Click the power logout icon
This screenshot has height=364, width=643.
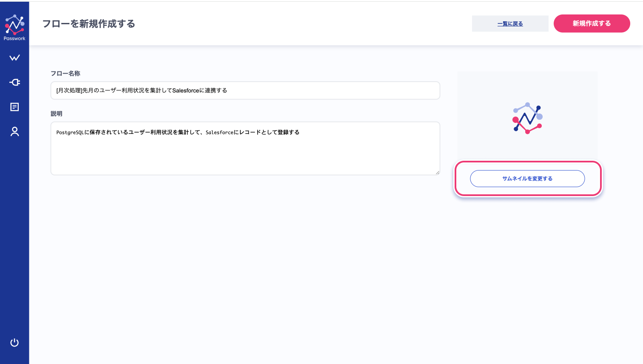tap(14, 342)
